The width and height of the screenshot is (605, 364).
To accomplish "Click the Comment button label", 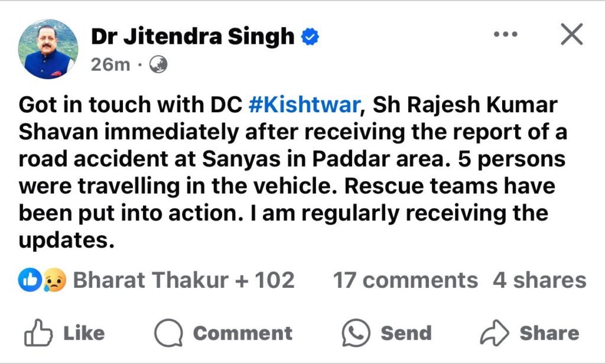I will tap(242, 333).
